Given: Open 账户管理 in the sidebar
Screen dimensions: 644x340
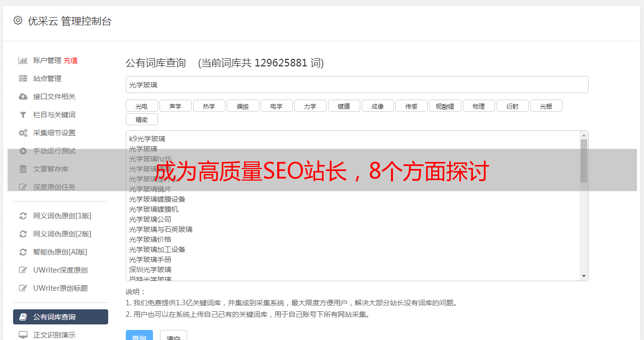Looking at the screenshot, I should coord(47,60).
